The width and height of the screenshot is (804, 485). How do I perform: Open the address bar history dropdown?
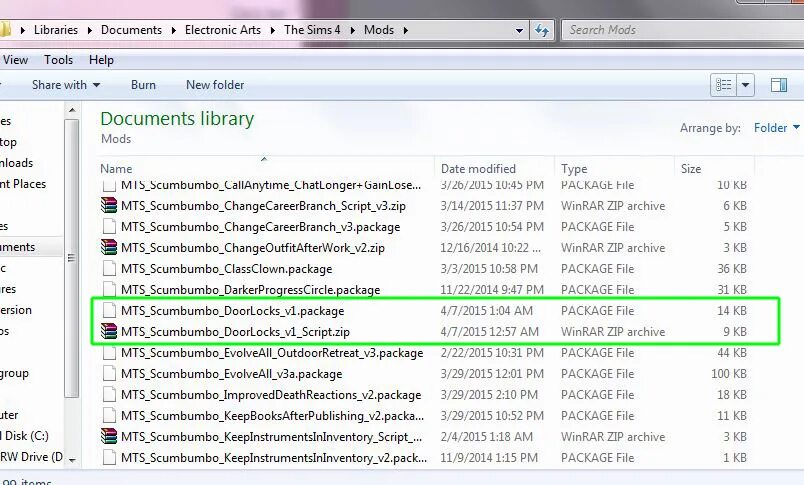(x=519, y=30)
